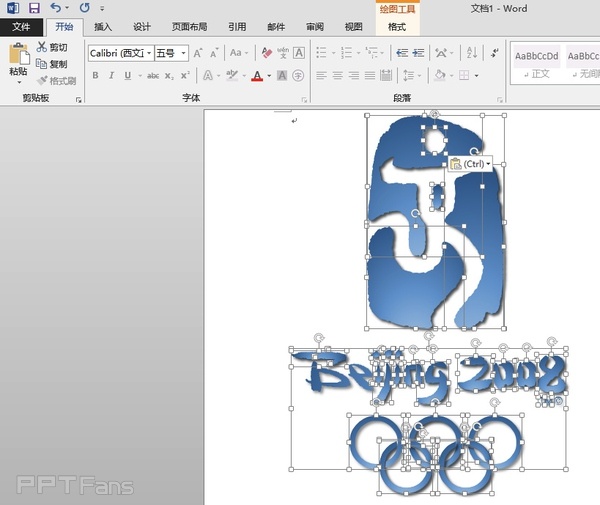600x505 pixels.
Task: Toggle bold formatting
Action: click(96, 75)
